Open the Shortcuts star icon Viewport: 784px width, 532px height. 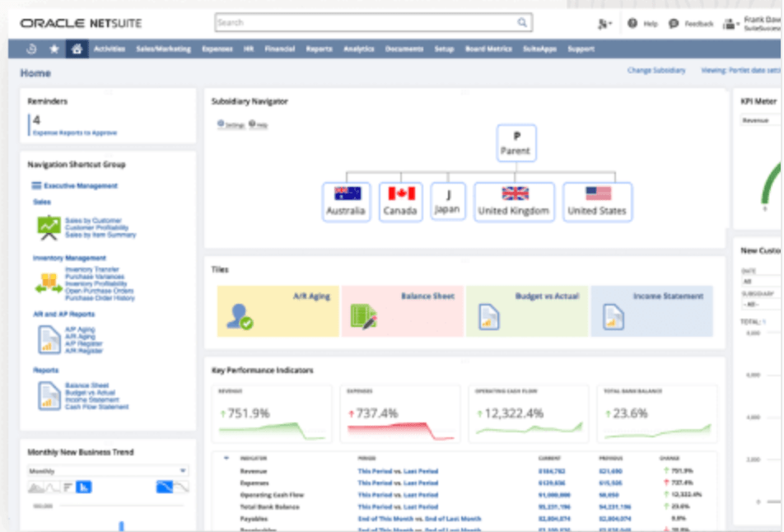tap(54, 49)
